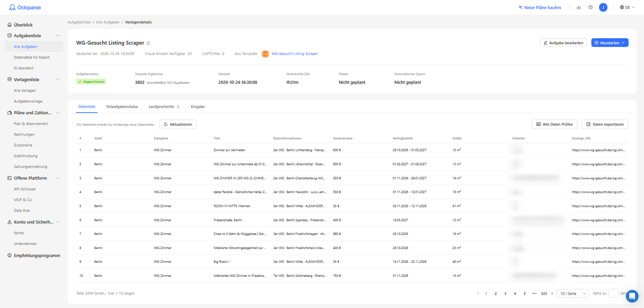Image resolution: width=644 pixels, height=308 pixels.
Task: Click the Octoparse logo
Action: [26, 7]
